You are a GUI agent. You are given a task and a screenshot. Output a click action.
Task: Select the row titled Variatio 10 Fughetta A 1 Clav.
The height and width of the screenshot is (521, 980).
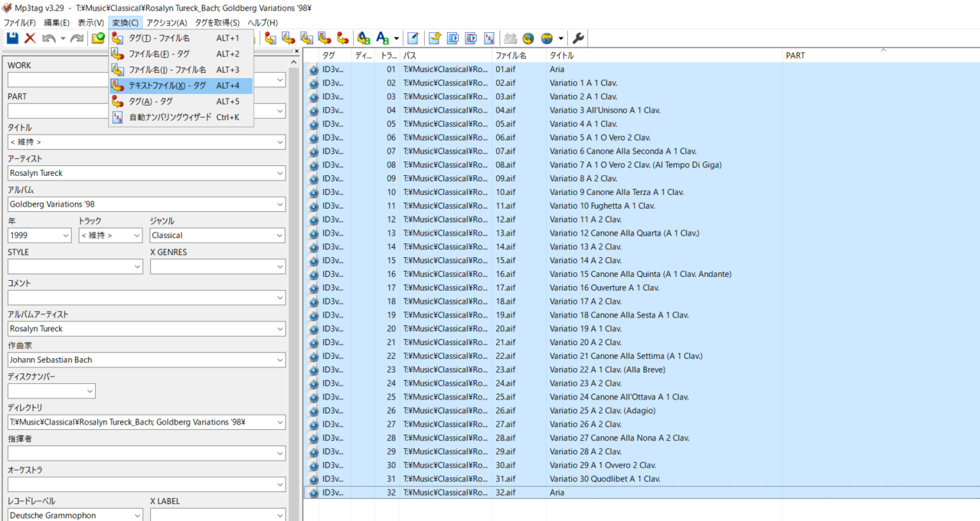tap(642, 206)
